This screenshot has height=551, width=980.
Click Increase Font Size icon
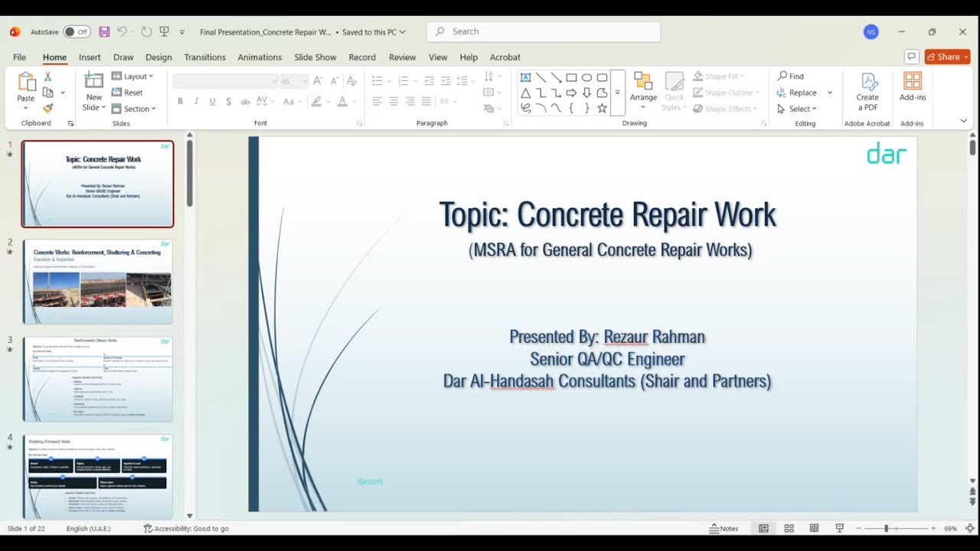318,81
